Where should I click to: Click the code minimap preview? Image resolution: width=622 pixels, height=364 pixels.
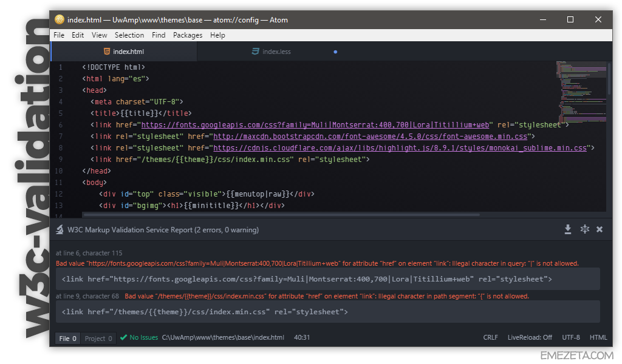(x=581, y=92)
